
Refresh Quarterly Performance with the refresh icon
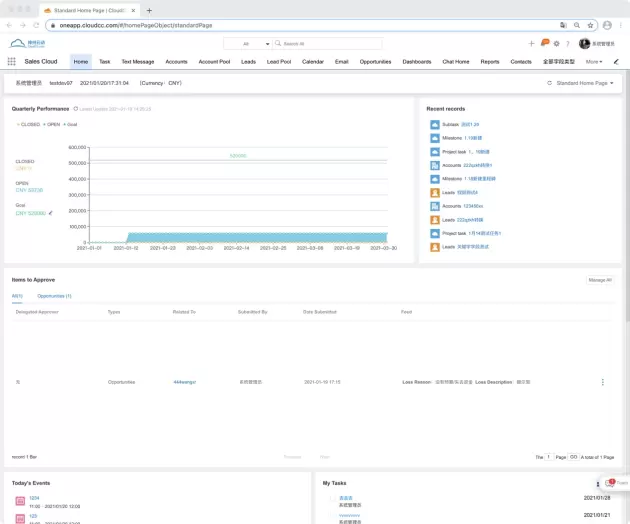76,108
